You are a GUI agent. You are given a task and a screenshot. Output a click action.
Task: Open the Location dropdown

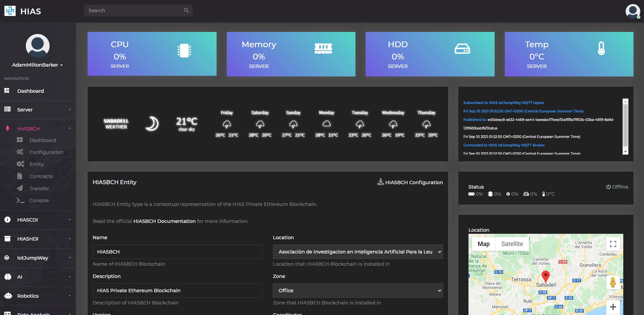point(358,252)
